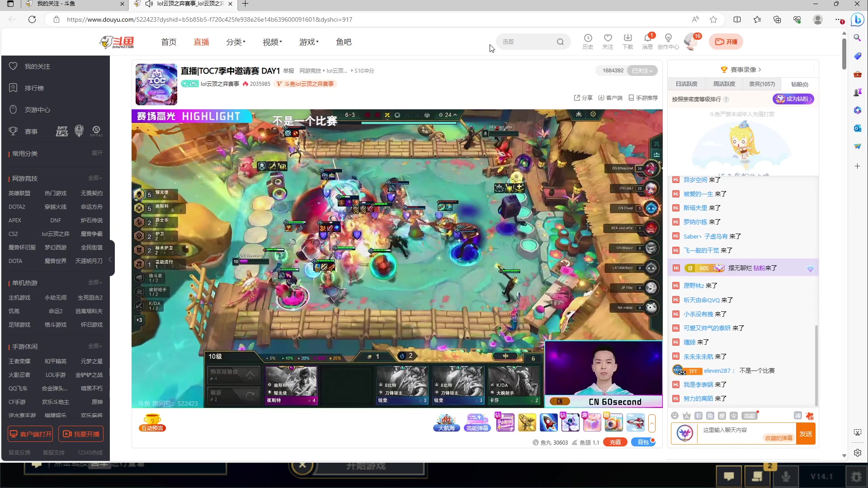Click the 开播 start streaming button
This screenshot has height=488, width=868.
coord(726,42)
